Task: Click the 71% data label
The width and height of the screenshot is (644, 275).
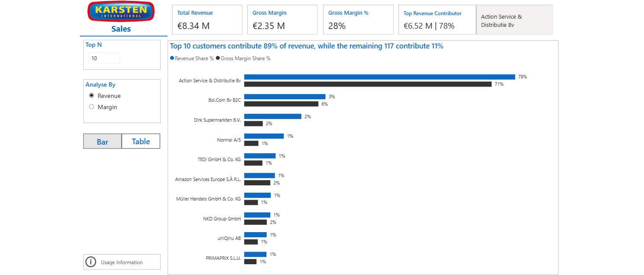Action: click(499, 84)
